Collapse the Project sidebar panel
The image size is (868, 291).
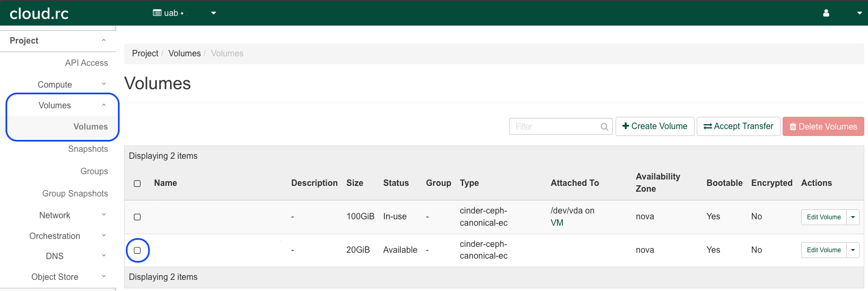[x=58, y=41]
